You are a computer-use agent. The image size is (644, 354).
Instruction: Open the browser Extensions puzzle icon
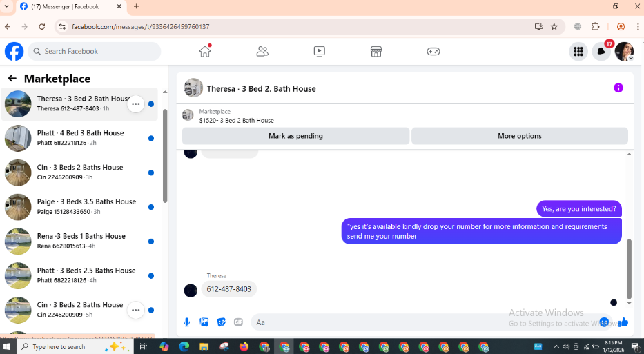coord(596,27)
